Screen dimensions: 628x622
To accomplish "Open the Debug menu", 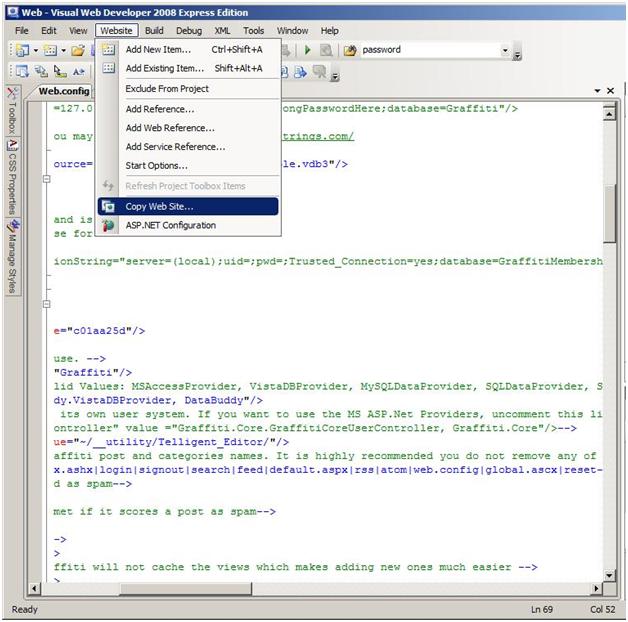I will pyautogui.click(x=189, y=31).
